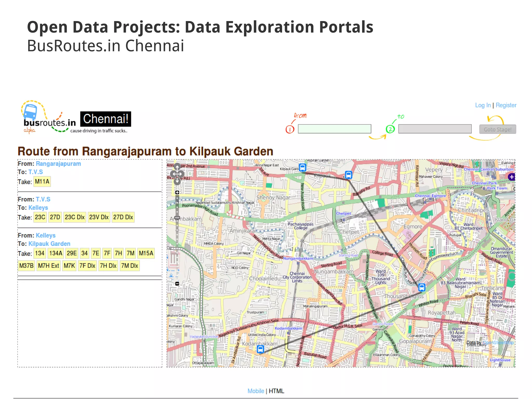
Task: Open the T.V.S link in second From row
Action: click(x=43, y=199)
